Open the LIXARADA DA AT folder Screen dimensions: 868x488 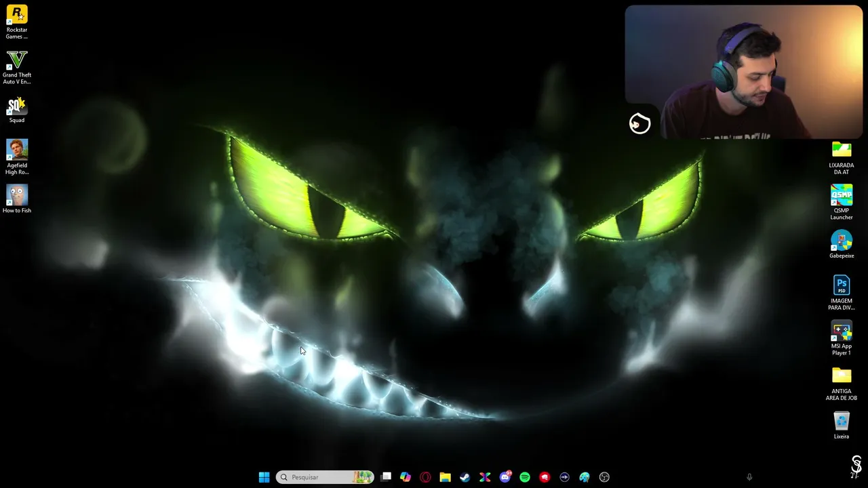pos(842,157)
